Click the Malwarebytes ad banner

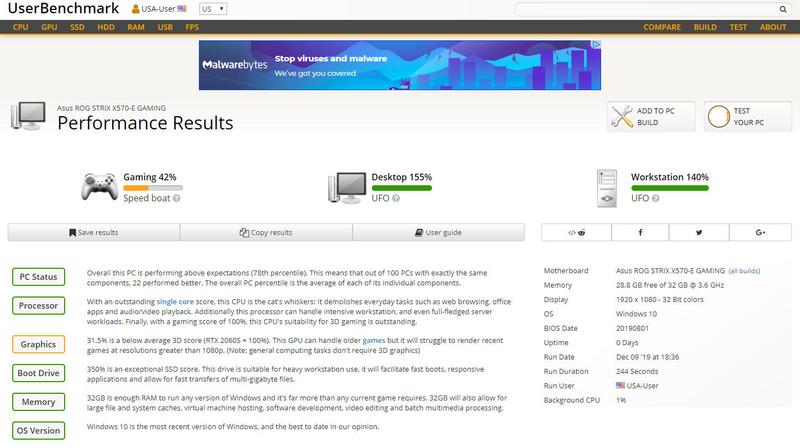pos(399,65)
